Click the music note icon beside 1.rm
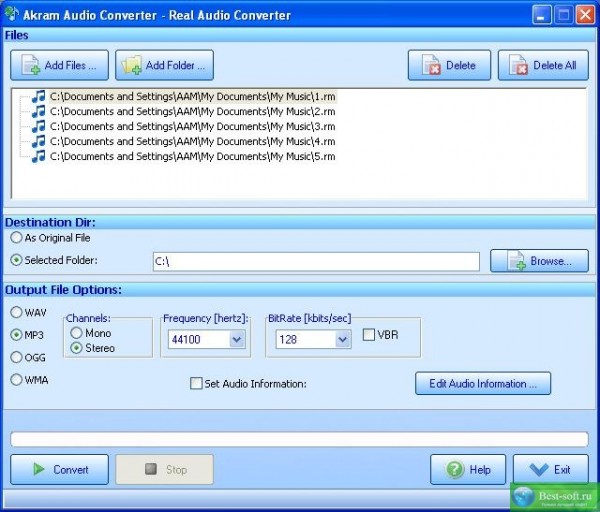The width and height of the screenshot is (600, 512). (38, 96)
